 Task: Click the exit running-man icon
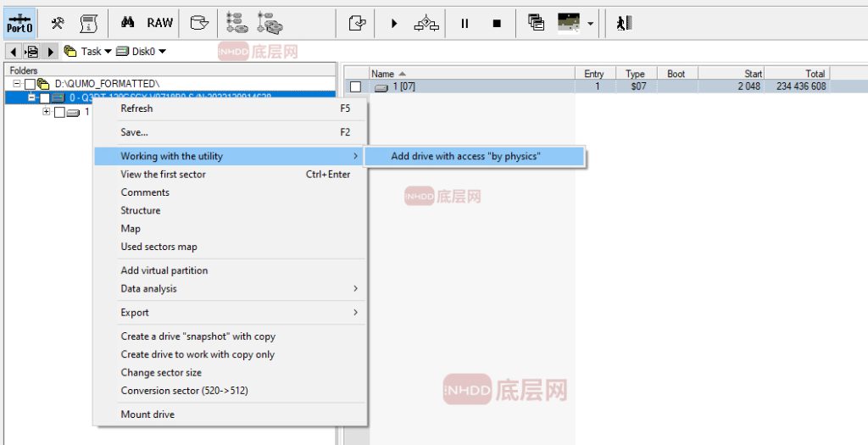click(624, 23)
